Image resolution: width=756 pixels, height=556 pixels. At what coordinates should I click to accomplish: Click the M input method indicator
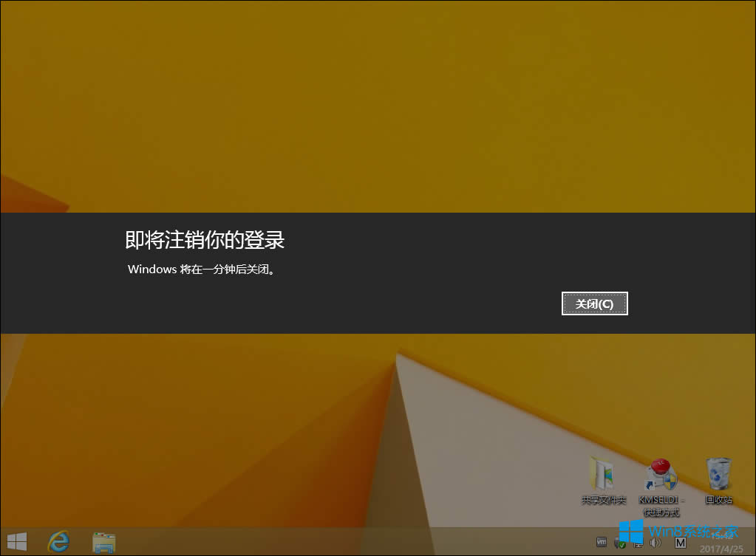coord(679,544)
